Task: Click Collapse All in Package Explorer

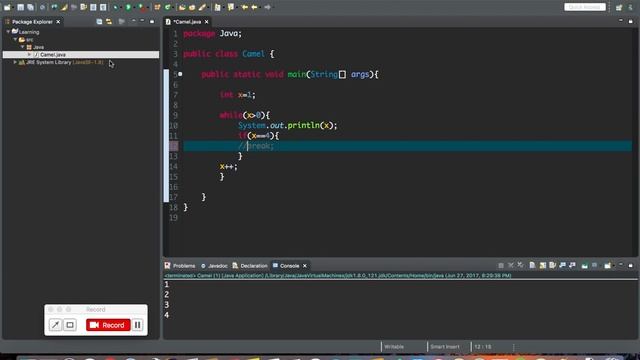Action: 99,22
